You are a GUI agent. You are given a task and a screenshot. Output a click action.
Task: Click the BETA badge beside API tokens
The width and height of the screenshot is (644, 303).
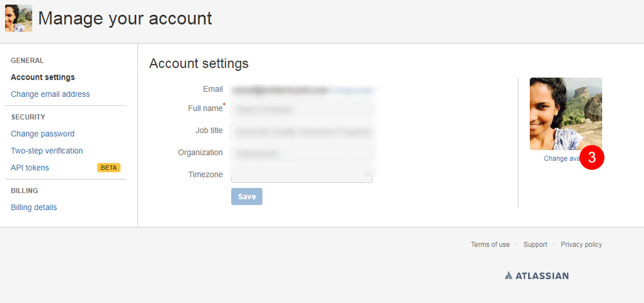[x=109, y=168]
